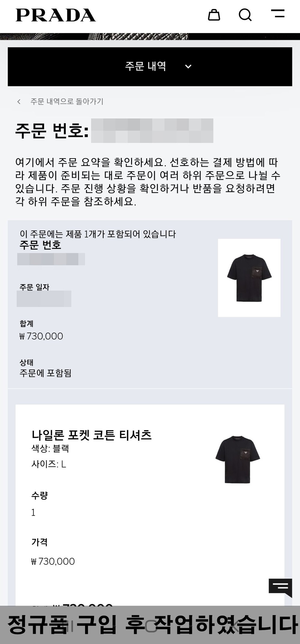Open the chat support bubble
The height and width of the screenshot is (644, 300).
(x=280, y=588)
